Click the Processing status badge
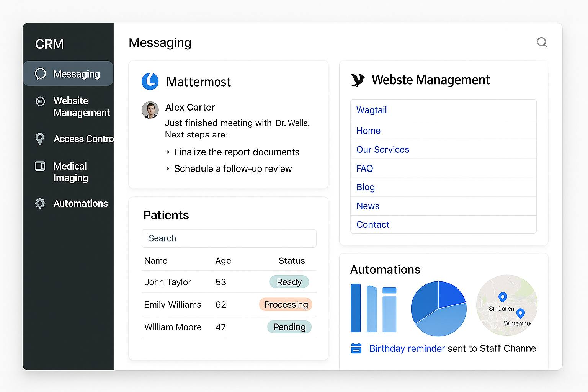Image resolution: width=588 pixels, height=392 pixels. point(286,305)
